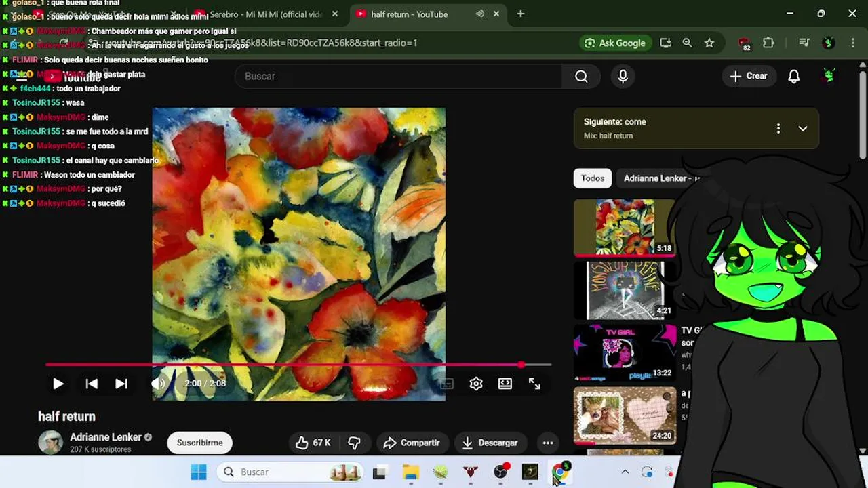Click the Compartir share button
Image resolution: width=868 pixels, height=488 pixels.
[x=412, y=443]
